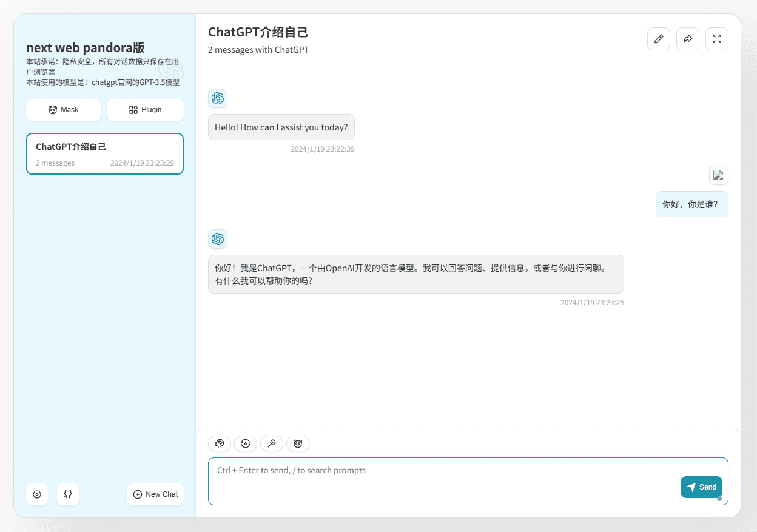This screenshot has width=757, height=532.
Task: Open the user avatar beside 你好，你是谁?
Action: (719, 175)
